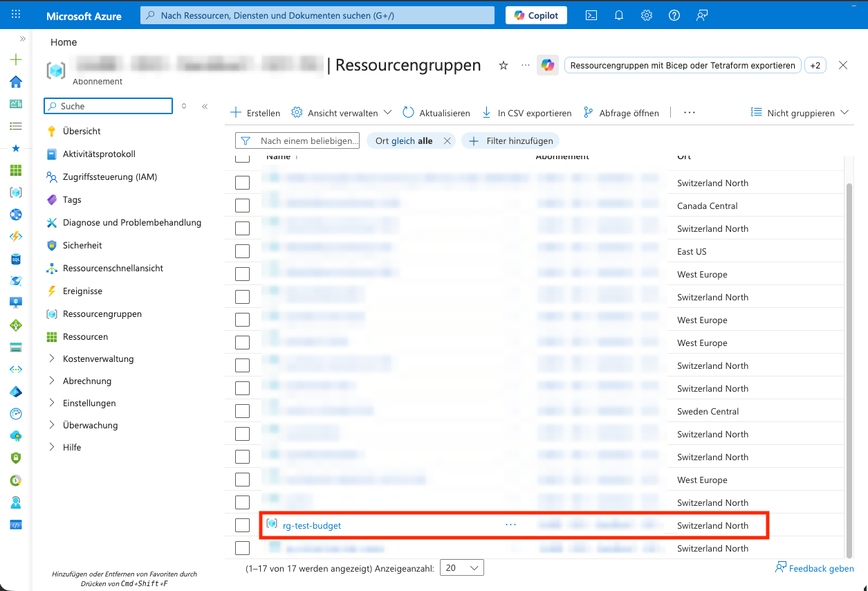Click the home icon in left sidebar
868x591 pixels.
[x=16, y=82]
